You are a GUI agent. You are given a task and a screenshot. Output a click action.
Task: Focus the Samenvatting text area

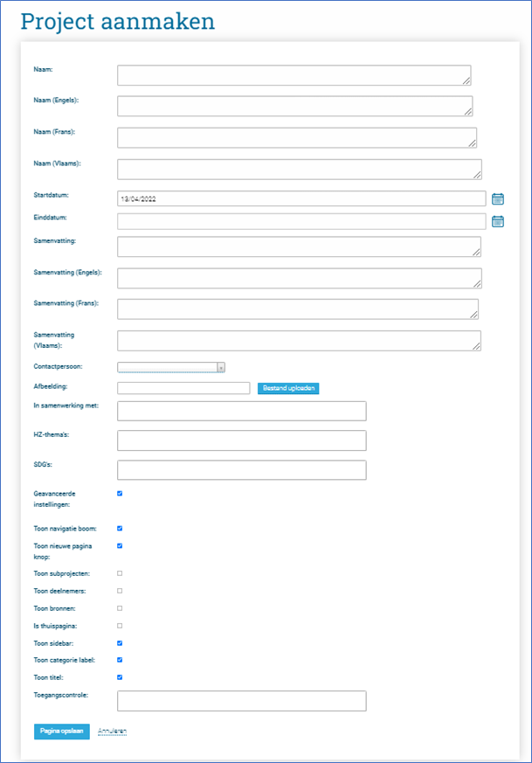[x=299, y=246]
